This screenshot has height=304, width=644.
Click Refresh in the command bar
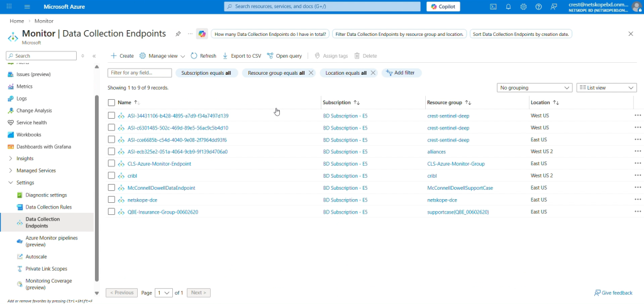203,56
